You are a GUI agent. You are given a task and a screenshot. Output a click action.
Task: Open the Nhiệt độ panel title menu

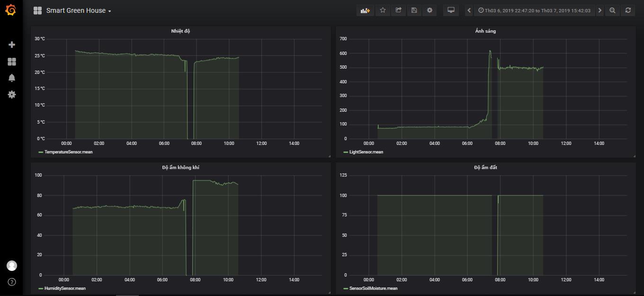(180, 31)
